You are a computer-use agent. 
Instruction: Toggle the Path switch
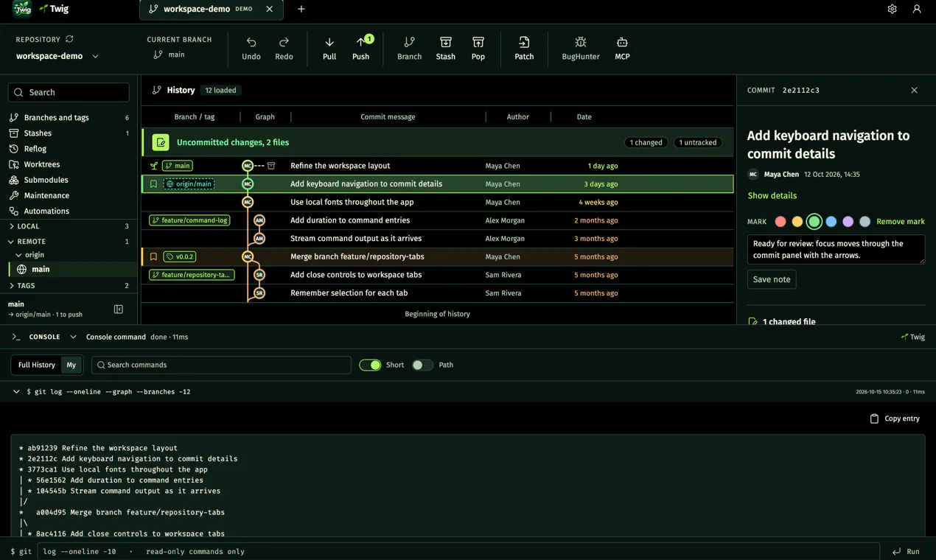422,365
